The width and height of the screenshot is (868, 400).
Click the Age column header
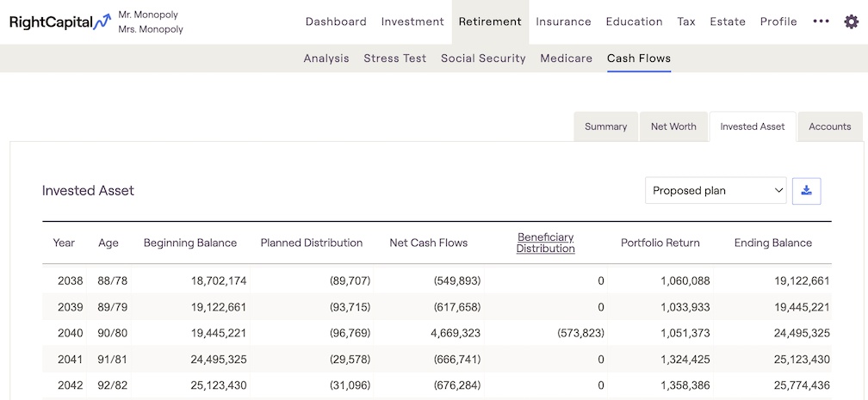click(x=108, y=243)
